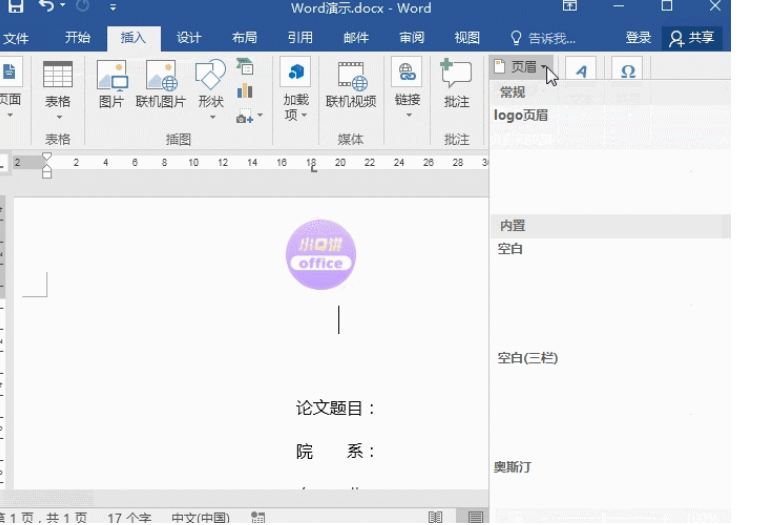The image size is (781, 525).
Task: Switch to Print Layout view icon
Action: pyautogui.click(x=475, y=517)
